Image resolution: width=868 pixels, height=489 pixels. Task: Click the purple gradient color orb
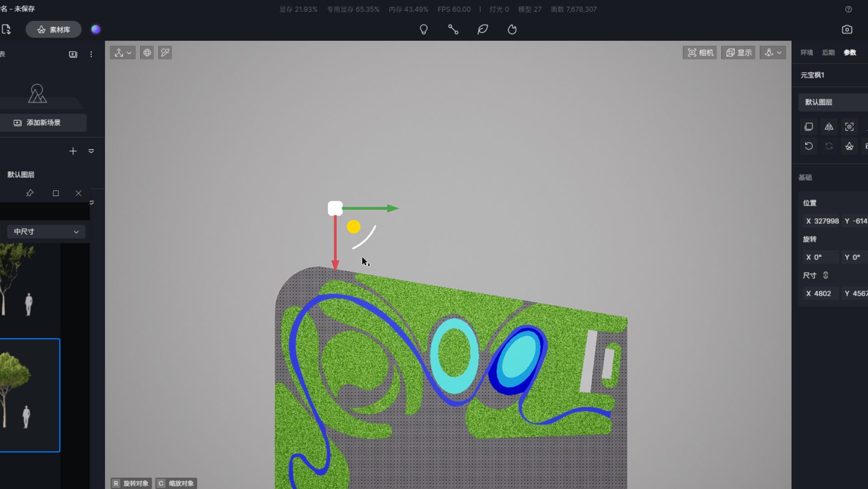95,29
